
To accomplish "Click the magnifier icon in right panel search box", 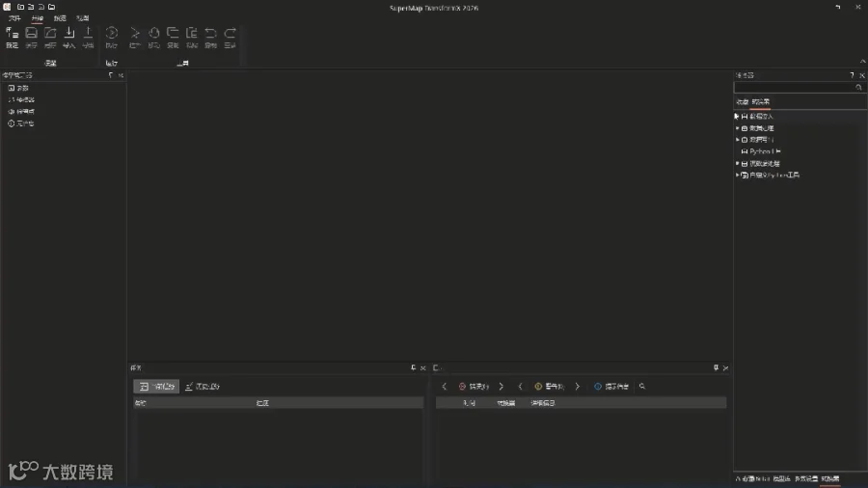I will (858, 88).
